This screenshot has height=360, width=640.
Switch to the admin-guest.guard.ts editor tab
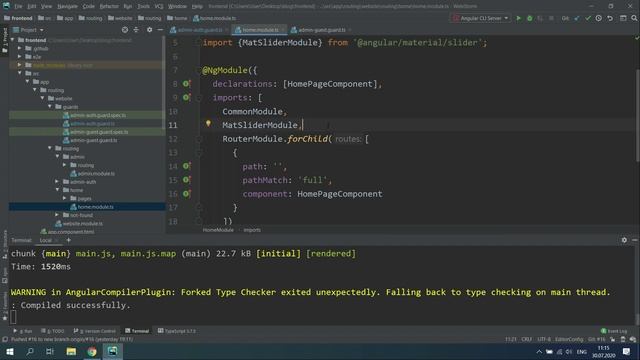pyautogui.click(x=322, y=30)
